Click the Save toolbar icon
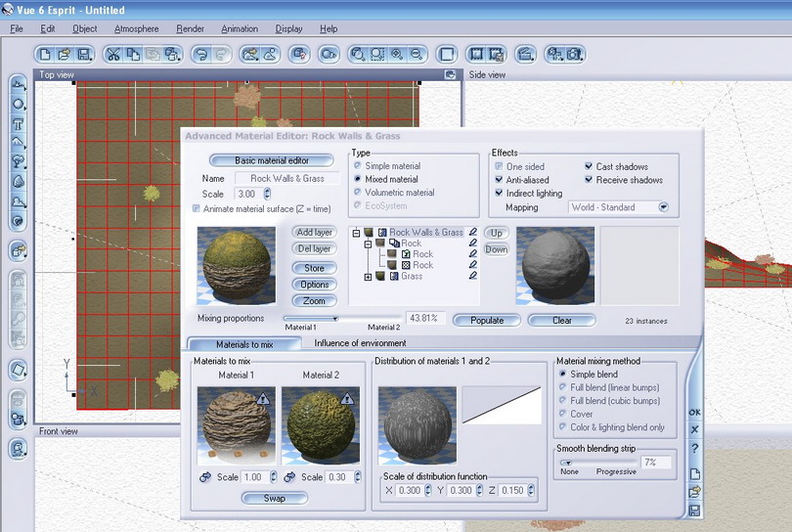 (x=84, y=54)
